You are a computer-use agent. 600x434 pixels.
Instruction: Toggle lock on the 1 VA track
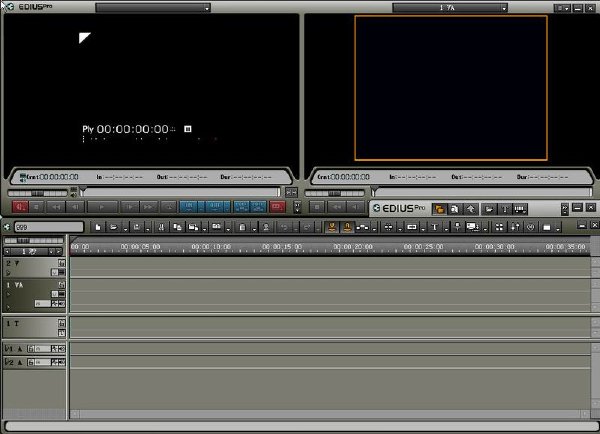click(x=62, y=285)
